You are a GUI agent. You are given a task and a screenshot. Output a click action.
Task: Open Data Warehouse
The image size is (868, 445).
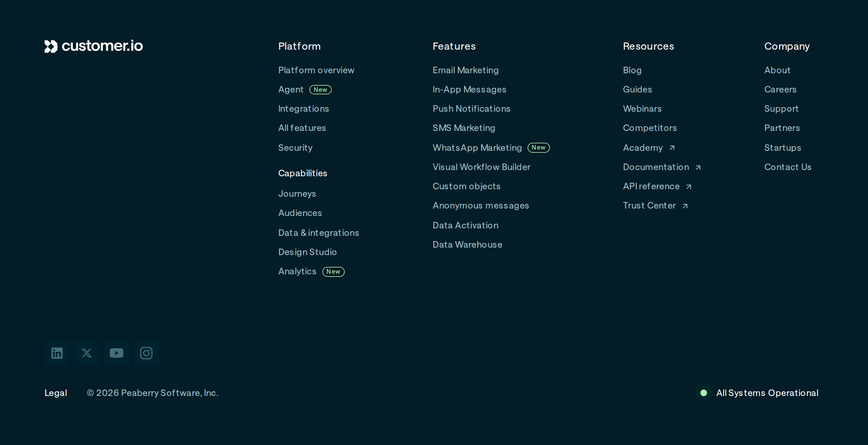[x=467, y=245]
